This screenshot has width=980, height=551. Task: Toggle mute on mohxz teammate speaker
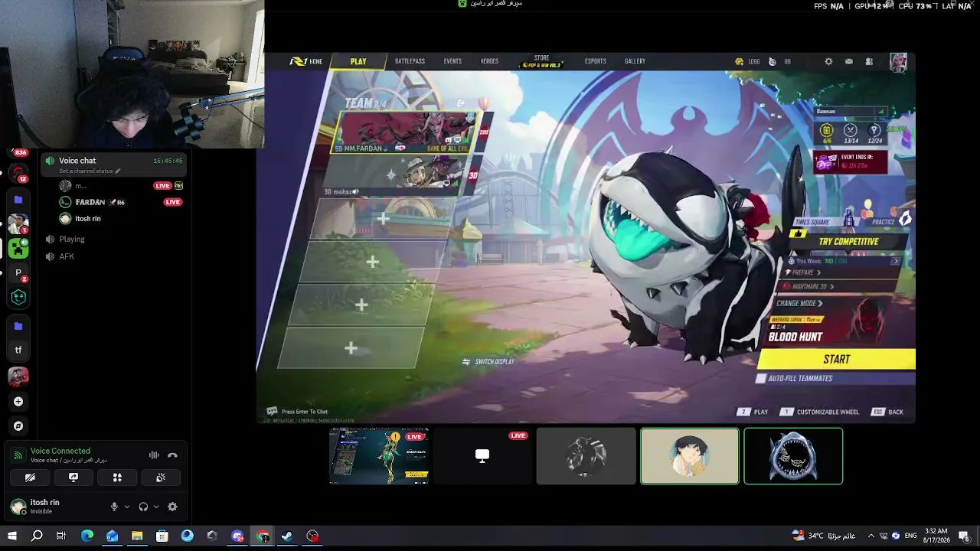355,192
